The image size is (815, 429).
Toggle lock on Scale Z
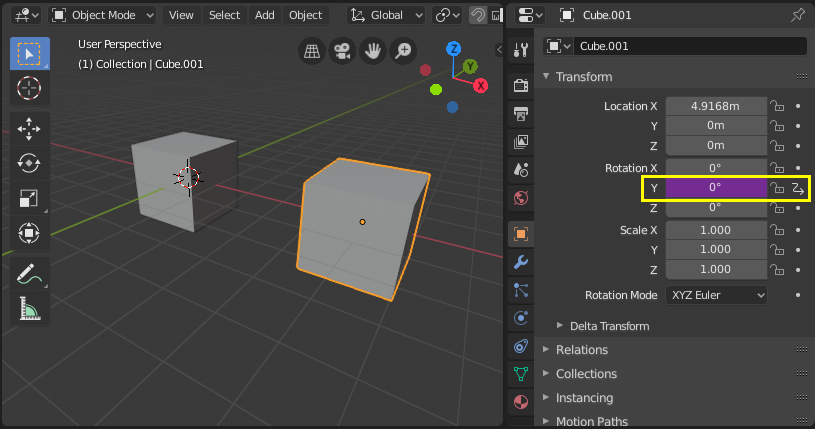[x=776, y=270]
